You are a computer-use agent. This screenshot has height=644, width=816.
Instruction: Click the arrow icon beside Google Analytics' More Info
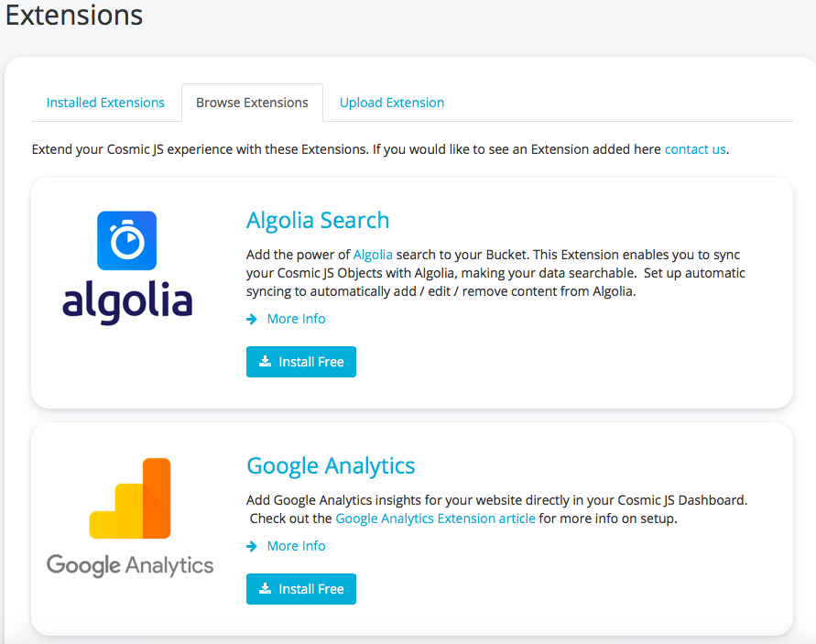pyautogui.click(x=252, y=546)
